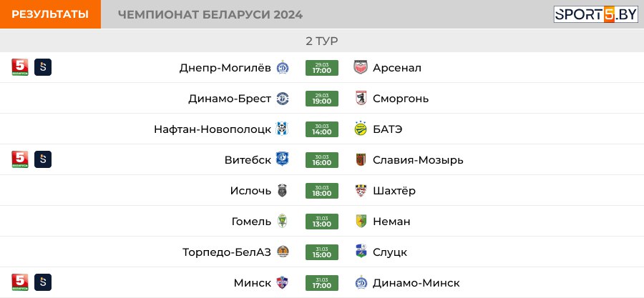The height and width of the screenshot is (298, 644).
Task: Click the SPORT5.BY logo
Action: coord(595,14)
